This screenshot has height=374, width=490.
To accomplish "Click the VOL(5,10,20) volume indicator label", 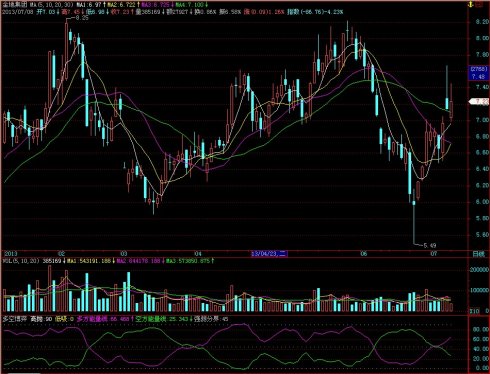I will 22,261.
